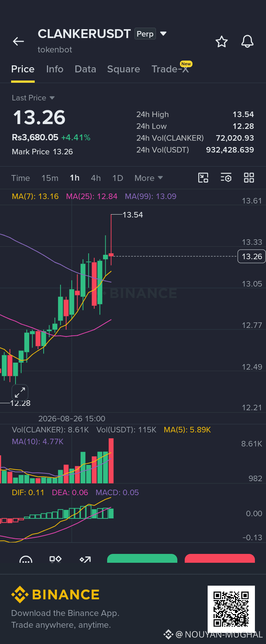Tap the 24h Vol(CLANKER) value 72,020.93

235,138
